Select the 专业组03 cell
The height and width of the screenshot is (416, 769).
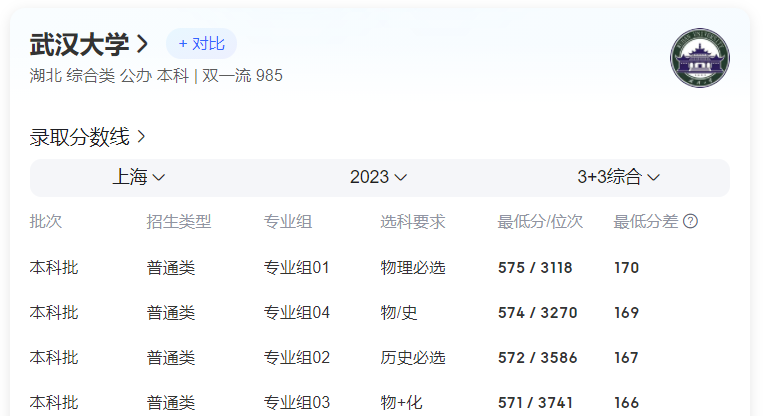[297, 403]
